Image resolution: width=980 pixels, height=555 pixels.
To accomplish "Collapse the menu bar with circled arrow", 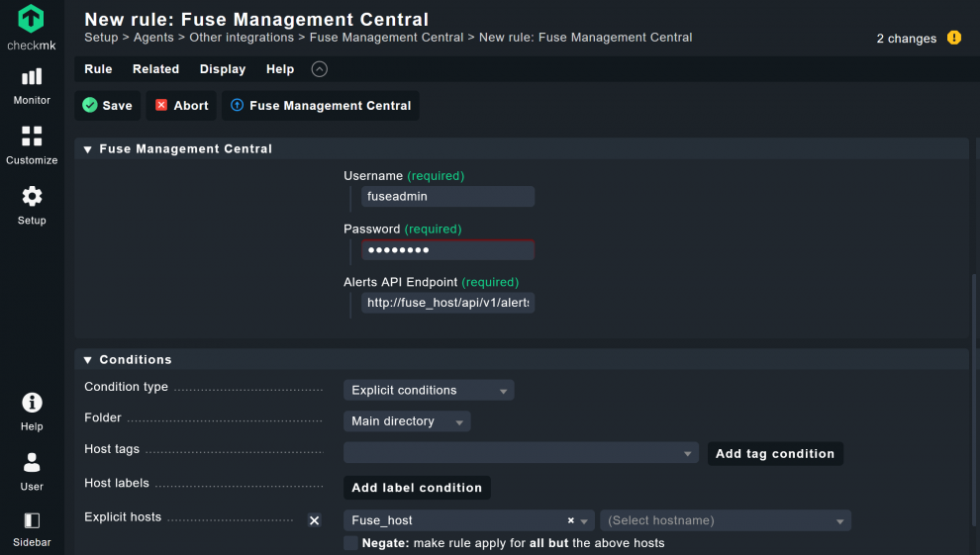I will coord(320,69).
